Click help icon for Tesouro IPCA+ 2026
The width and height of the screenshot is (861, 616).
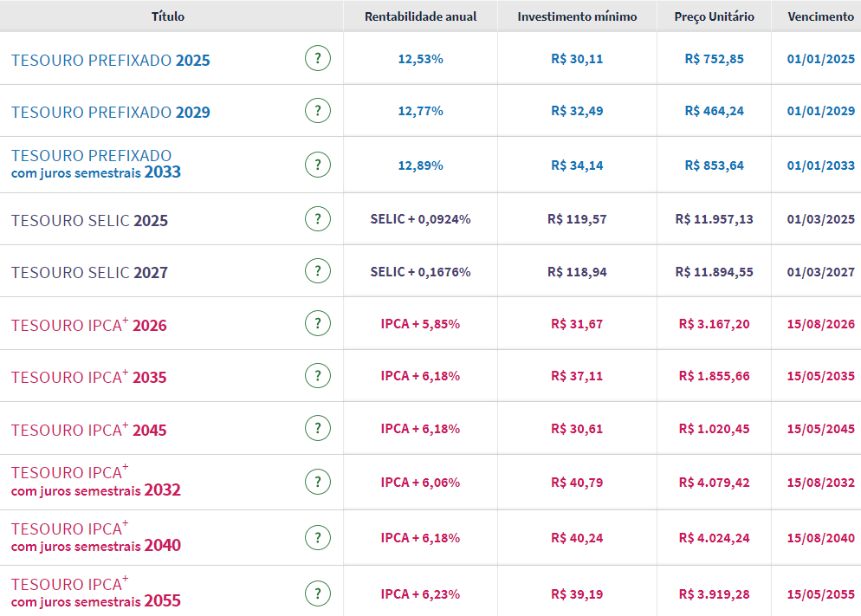click(318, 324)
